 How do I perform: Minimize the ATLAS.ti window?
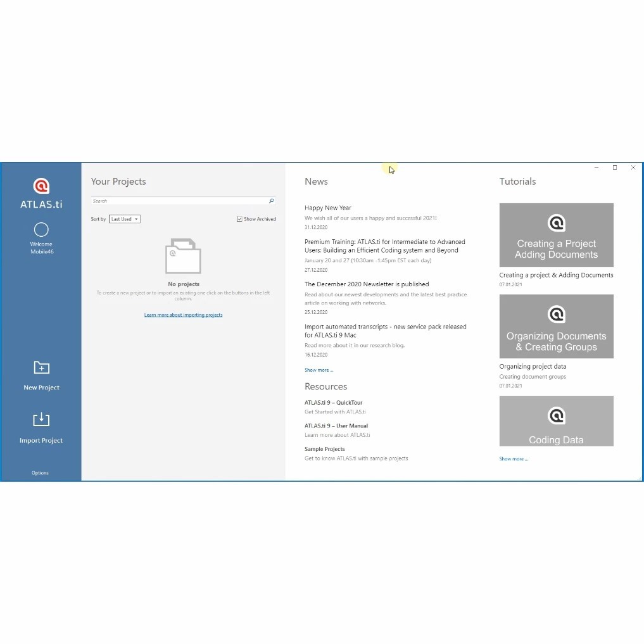(597, 168)
